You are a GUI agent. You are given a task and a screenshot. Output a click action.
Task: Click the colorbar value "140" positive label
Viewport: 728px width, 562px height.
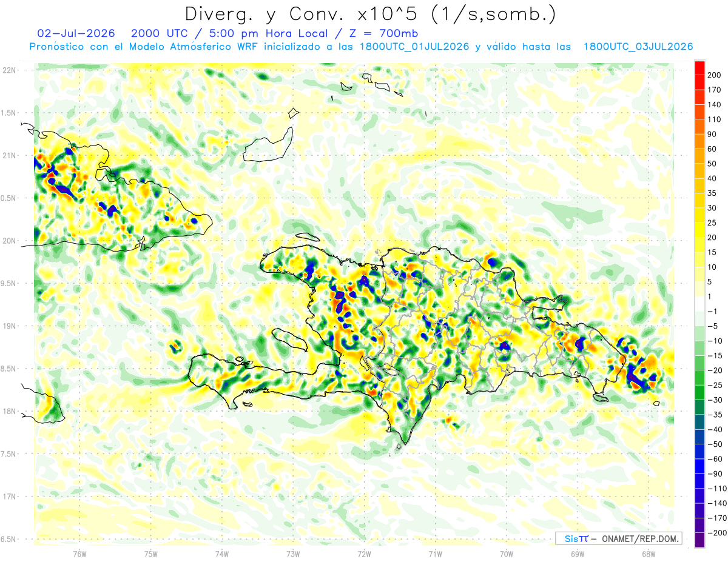pos(715,105)
